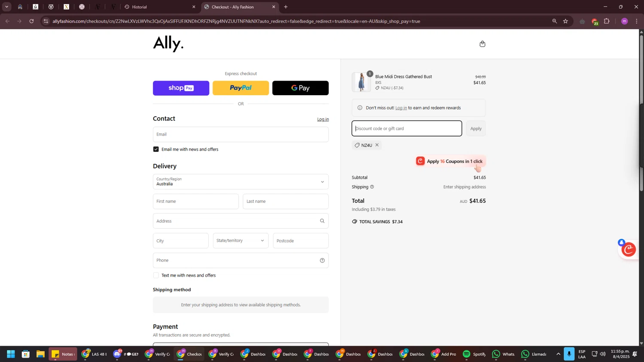Close the Historial tab
This screenshot has height=362, width=644.
(x=194, y=7)
